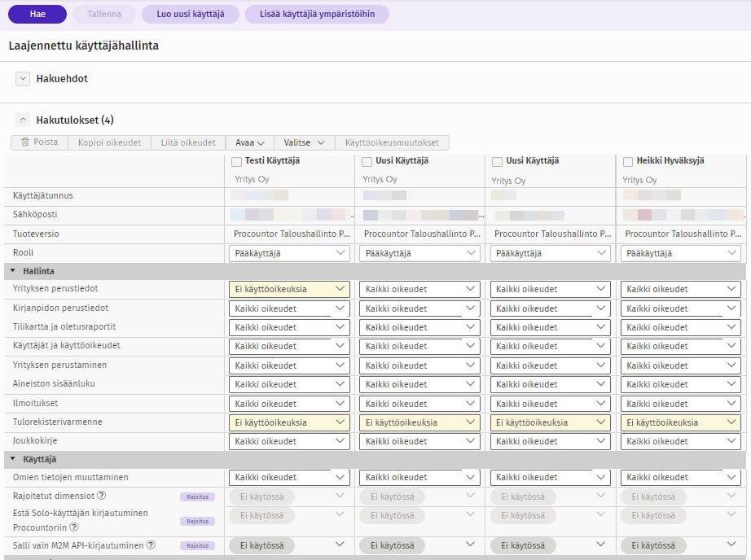Click the Hae search button
Screen dimensions: 751x560
37,15
